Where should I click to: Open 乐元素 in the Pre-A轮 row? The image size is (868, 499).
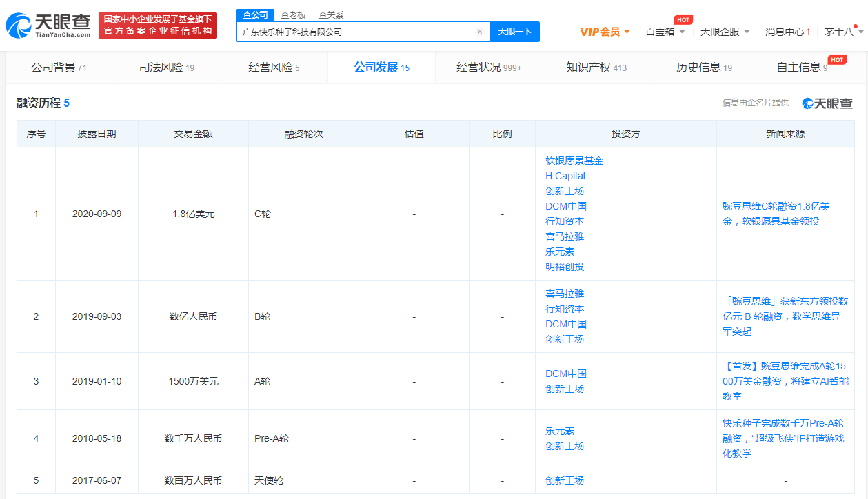(560, 431)
